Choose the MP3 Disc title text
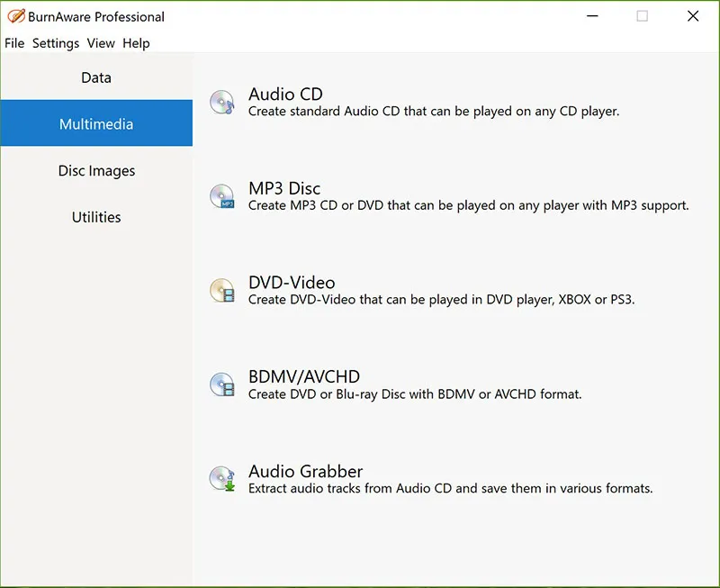Image resolution: width=720 pixels, height=588 pixels. 284,188
